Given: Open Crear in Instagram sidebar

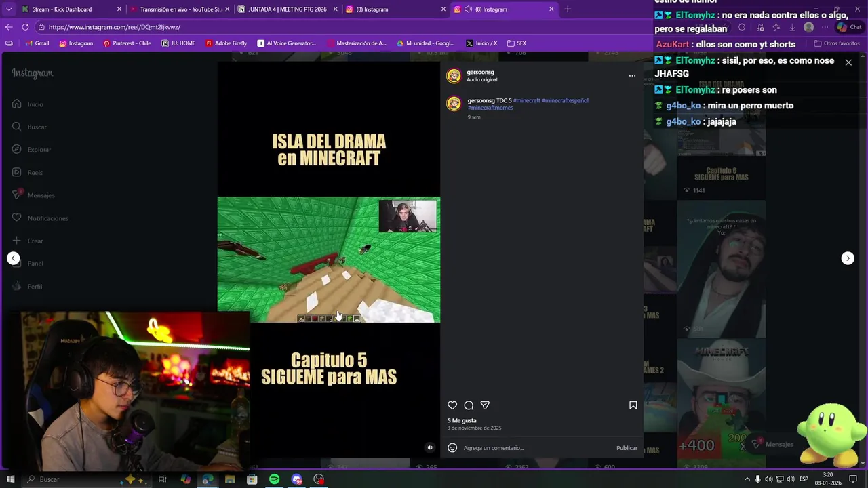Looking at the screenshot, I should pyautogui.click(x=27, y=241).
